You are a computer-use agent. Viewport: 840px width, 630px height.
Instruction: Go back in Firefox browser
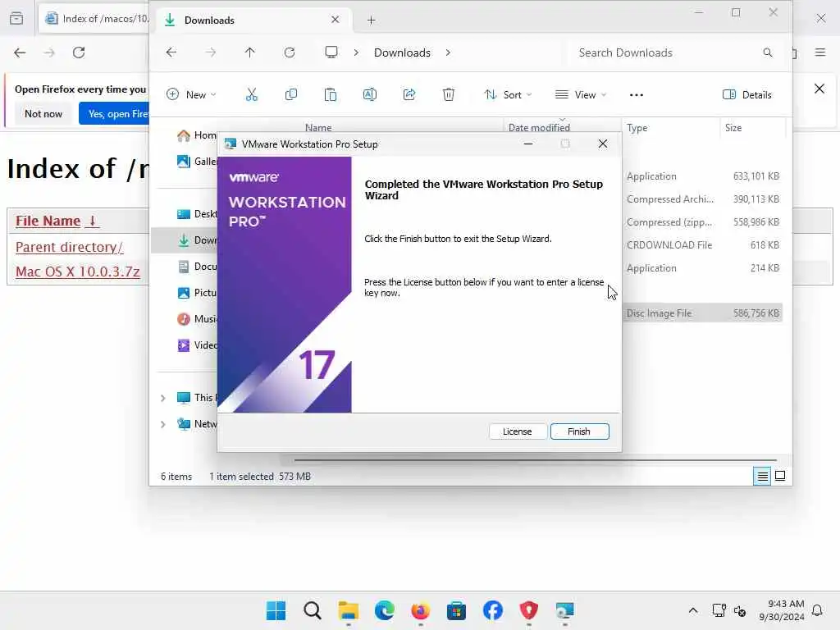pyautogui.click(x=20, y=52)
